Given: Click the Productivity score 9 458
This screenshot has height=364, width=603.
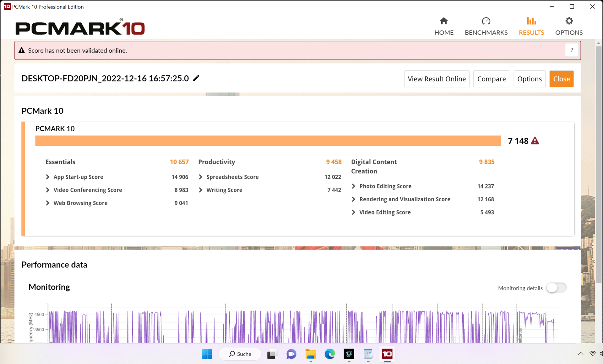Looking at the screenshot, I should tap(334, 162).
